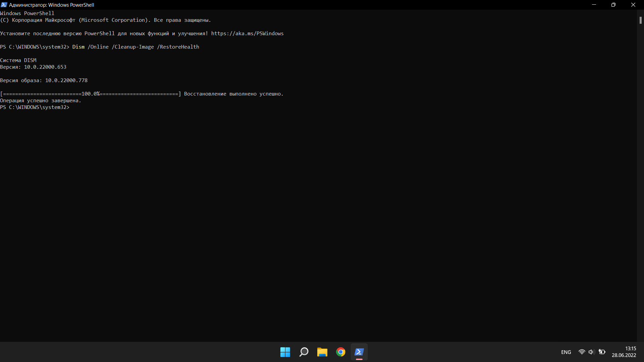Viewport: 644px width, 362px height.
Task: Open the Wi-Fi network tray icon
Action: 582,352
